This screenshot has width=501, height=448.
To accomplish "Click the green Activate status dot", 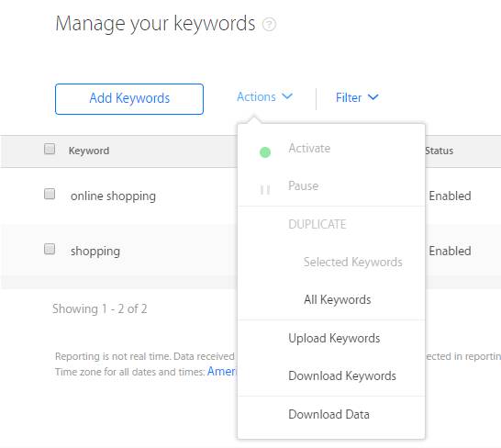I will [265, 152].
